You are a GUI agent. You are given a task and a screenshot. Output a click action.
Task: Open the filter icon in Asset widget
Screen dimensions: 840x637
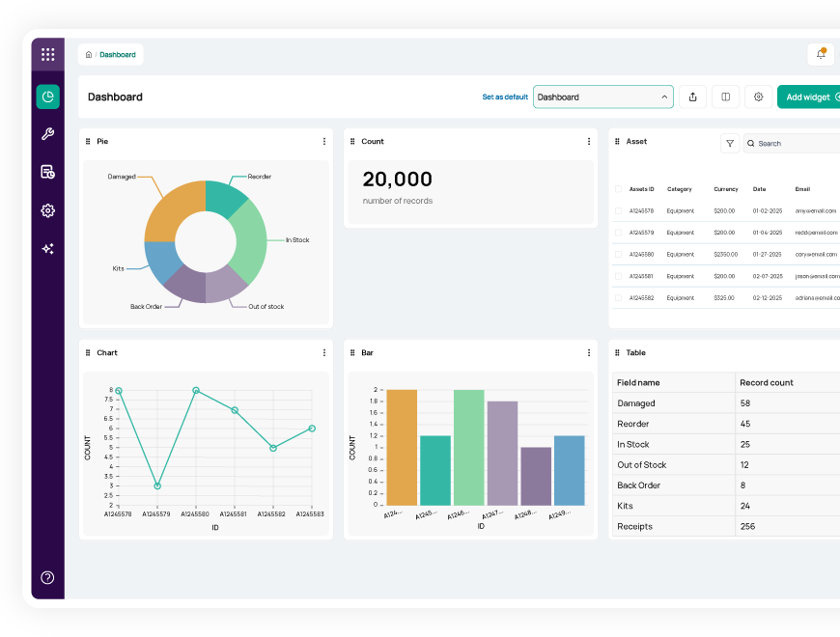coord(730,143)
